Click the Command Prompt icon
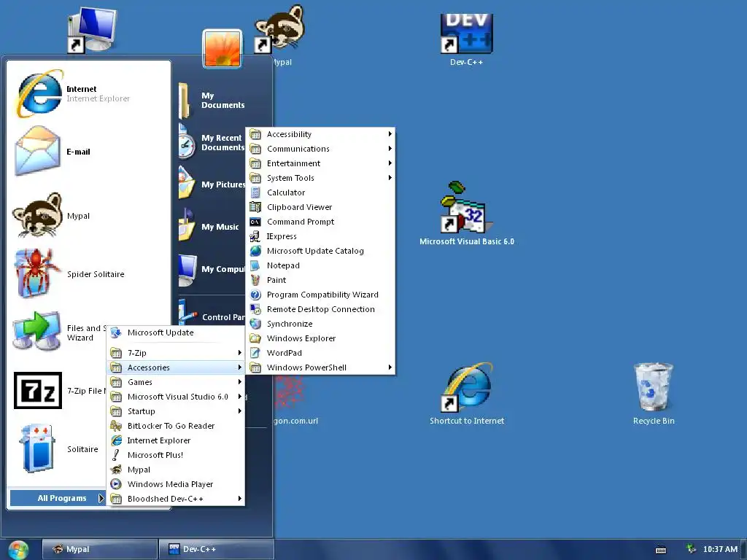 pyautogui.click(x=255, y=222)
